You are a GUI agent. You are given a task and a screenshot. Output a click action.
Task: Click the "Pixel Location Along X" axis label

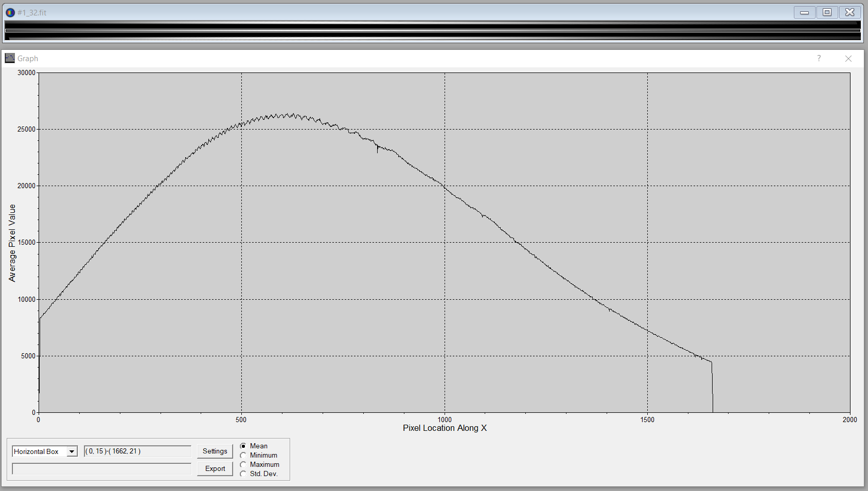coord(445,428)
